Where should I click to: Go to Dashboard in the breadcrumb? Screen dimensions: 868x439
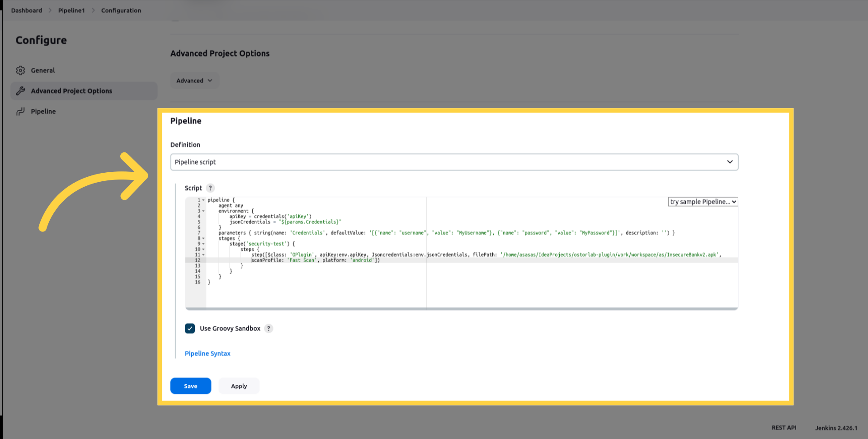pyautogui.click(x=27, y=10)
